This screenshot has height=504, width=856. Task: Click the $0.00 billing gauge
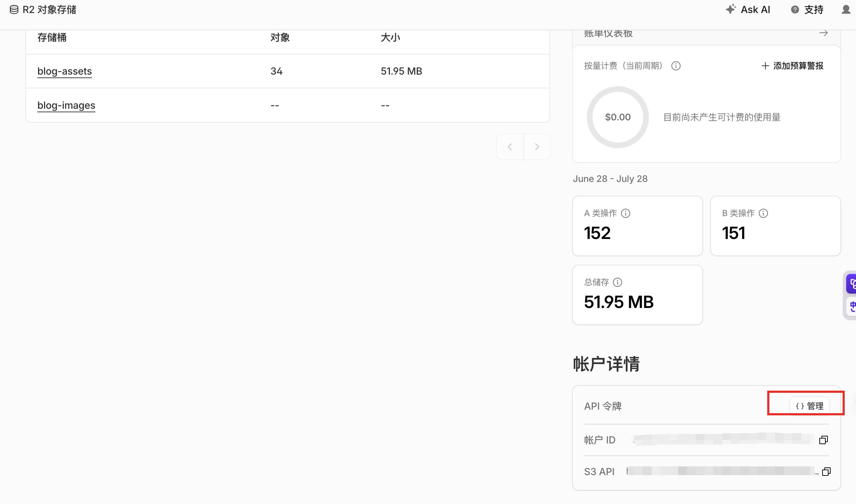[x=618, y=117]
